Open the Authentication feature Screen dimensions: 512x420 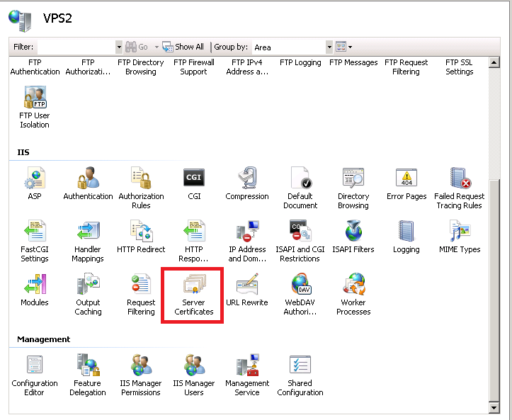coord(88,183)
